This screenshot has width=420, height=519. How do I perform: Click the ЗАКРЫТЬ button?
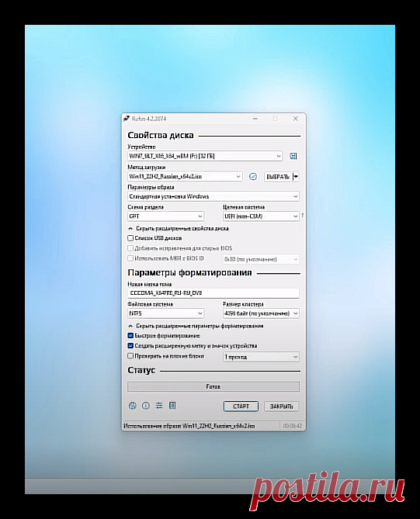(282, 407)
